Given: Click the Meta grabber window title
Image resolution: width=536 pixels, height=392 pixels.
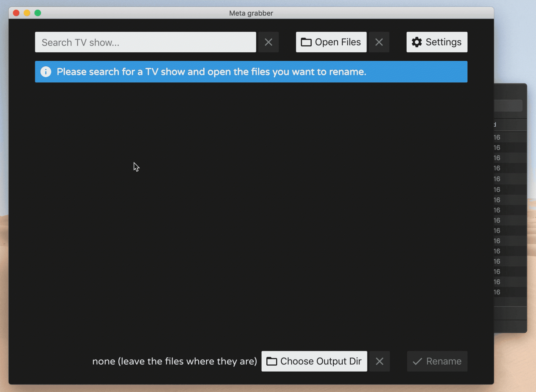Looking at the screenshot, I should [x=251, y=13].
